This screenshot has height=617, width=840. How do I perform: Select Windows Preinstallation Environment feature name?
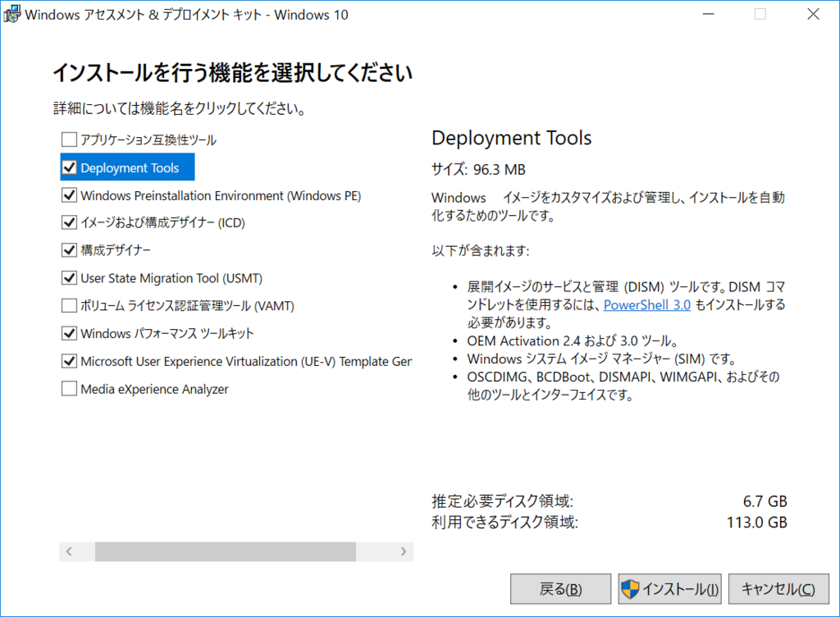coord(221,196)
